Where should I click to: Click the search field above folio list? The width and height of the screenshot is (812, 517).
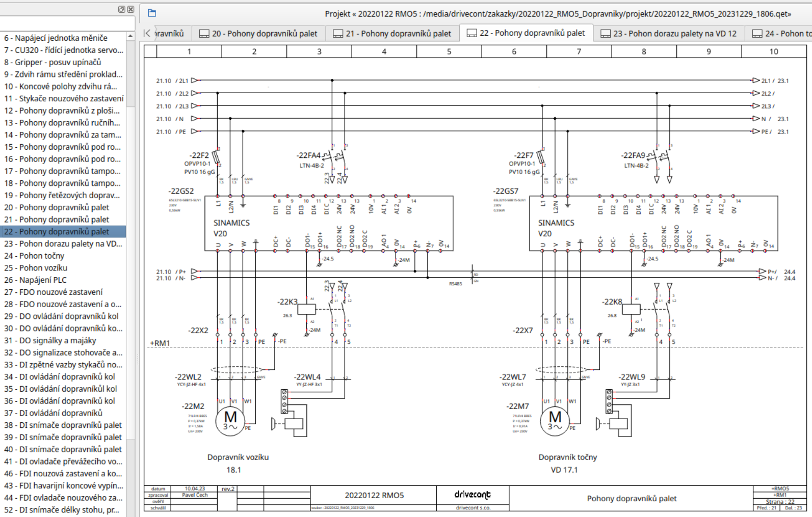tap(67, 23)
